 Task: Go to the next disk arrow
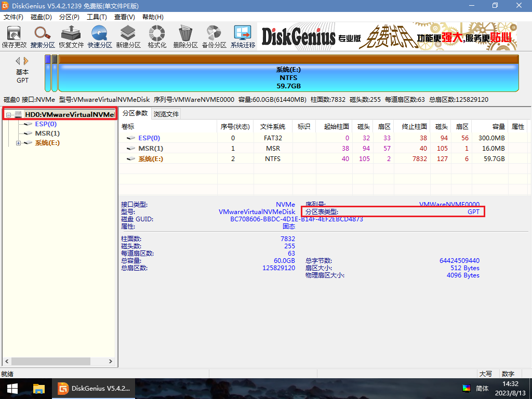[x=26, y=61]
